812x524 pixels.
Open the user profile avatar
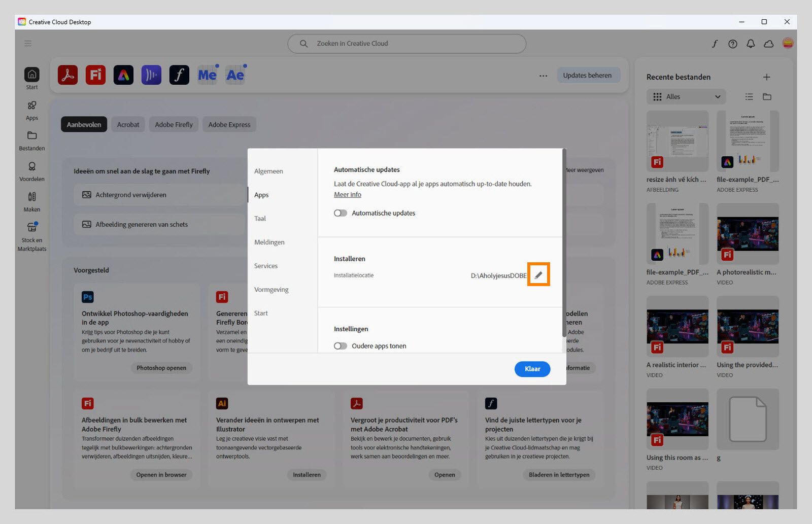click(x=788, y=43)
